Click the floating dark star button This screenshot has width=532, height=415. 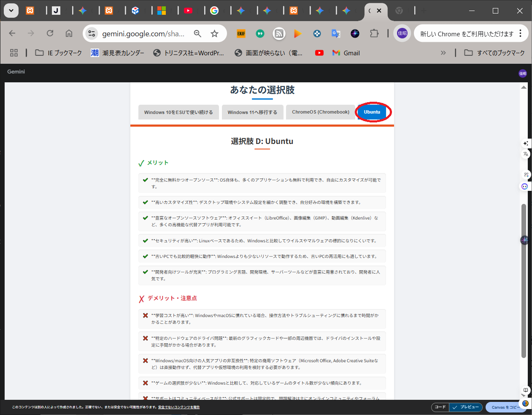524,240
